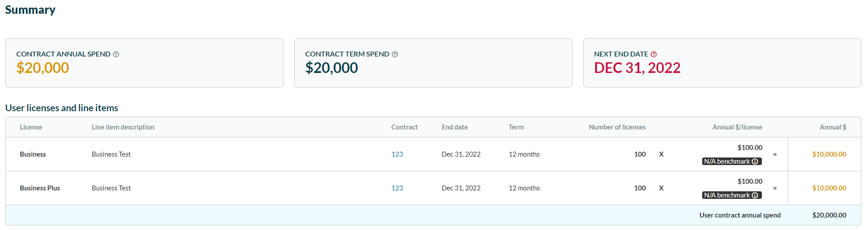Image resolution: width=868 pixels, height=230 pixels.
Task: Click the help icon beside Contract Annual Spend
Action: pos(116,54)
